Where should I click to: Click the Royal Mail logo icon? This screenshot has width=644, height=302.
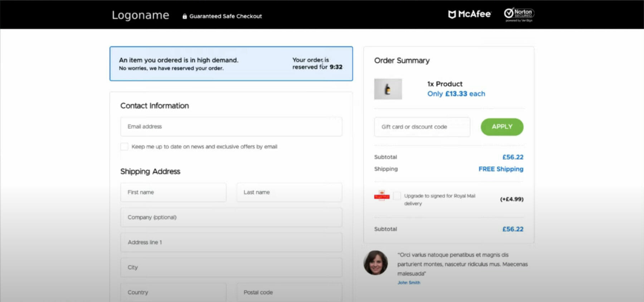(x=382, y=196)
